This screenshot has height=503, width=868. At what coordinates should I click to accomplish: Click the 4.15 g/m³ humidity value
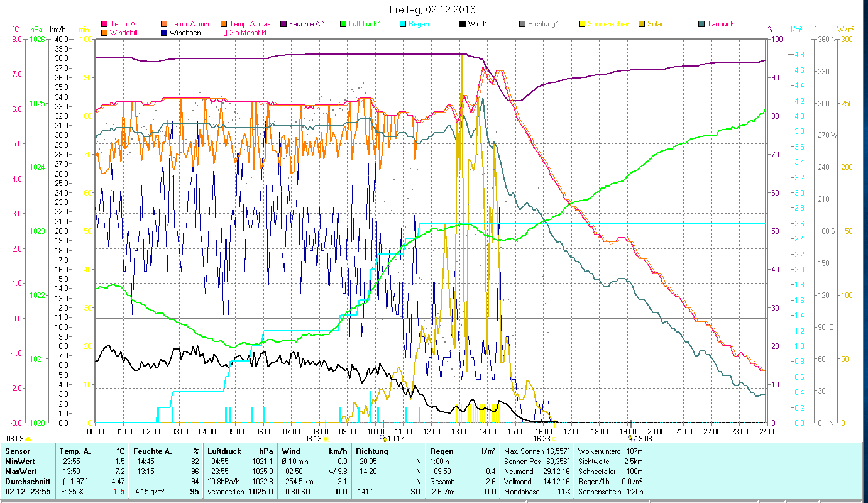151,491
